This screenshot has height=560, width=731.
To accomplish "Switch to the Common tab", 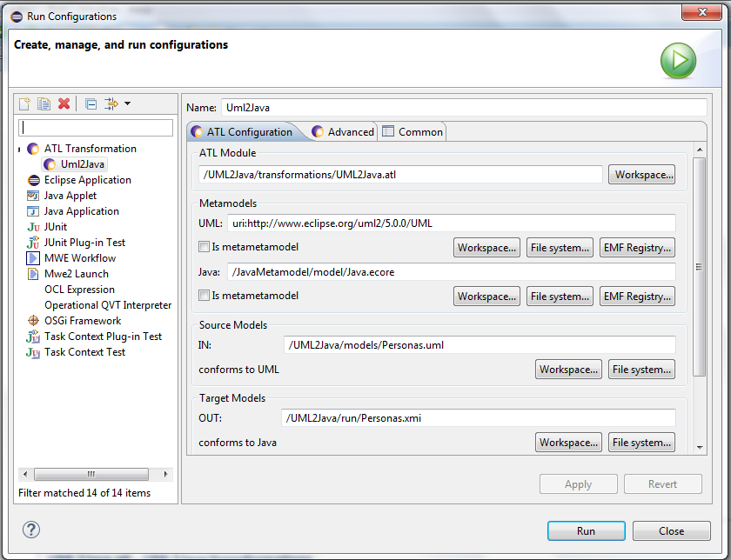I will pyautogui.click(x=412, y=132).
